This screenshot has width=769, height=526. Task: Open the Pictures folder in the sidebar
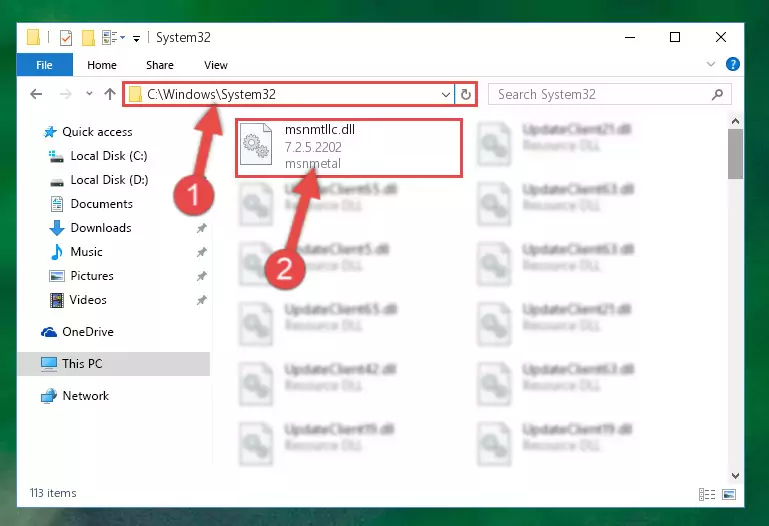pos(92,276)
